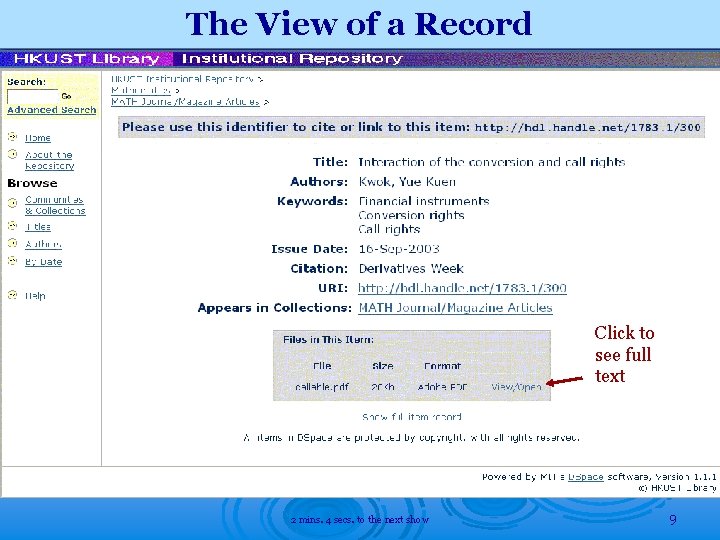Viewport: 720px width, 540px height.
Task: Click the HKUST Library banner logo
Action: click(x=86, y=59)
